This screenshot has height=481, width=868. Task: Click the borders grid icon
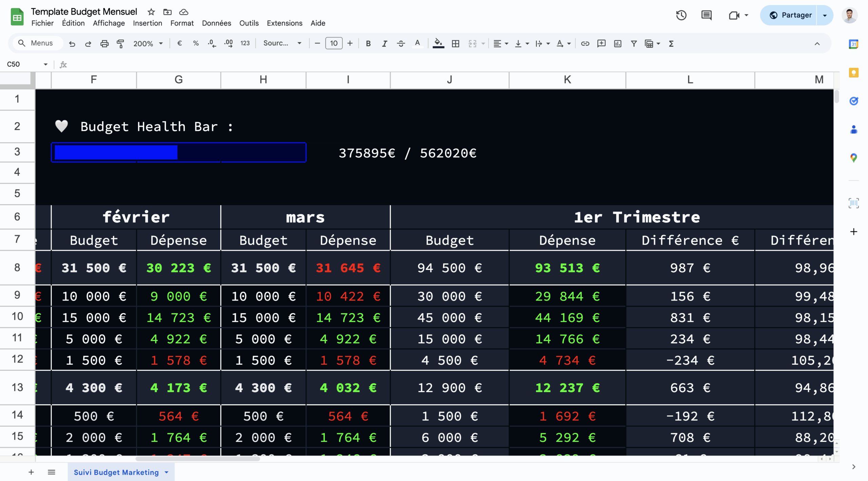pos(455,43)
